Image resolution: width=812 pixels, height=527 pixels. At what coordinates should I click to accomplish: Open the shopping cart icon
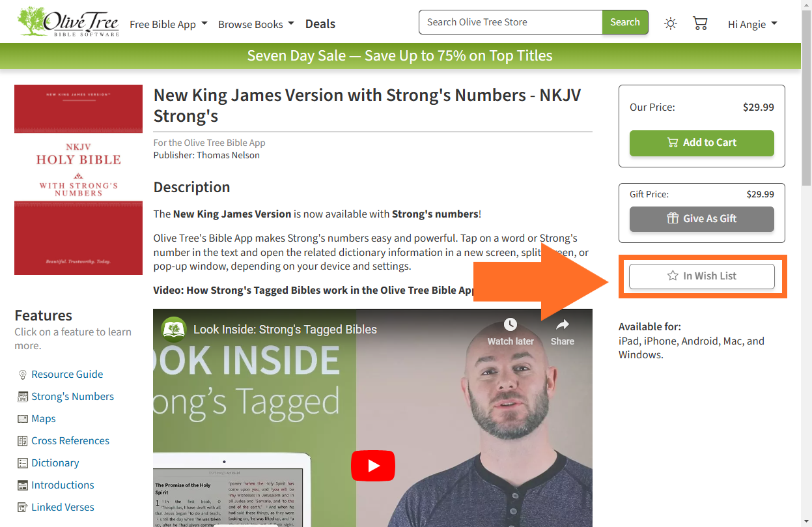pos(700,23)
